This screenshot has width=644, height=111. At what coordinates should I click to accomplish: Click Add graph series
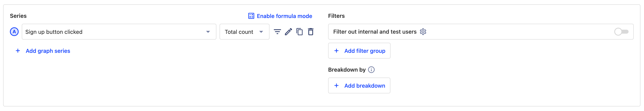[48, 51]
